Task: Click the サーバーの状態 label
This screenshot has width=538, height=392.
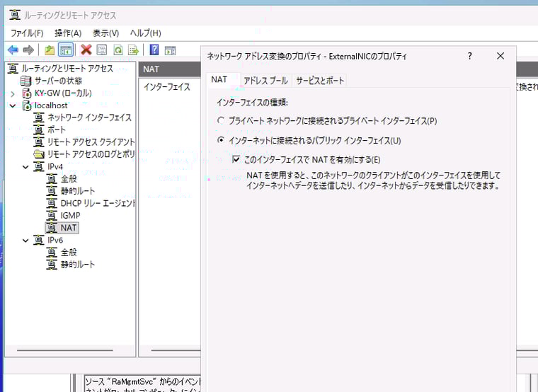Action: click(x=58, y=81)
